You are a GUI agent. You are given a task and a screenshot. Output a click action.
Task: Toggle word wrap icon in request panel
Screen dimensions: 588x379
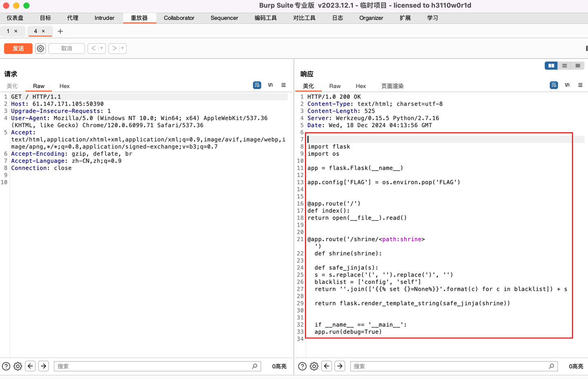click(257, 85)
